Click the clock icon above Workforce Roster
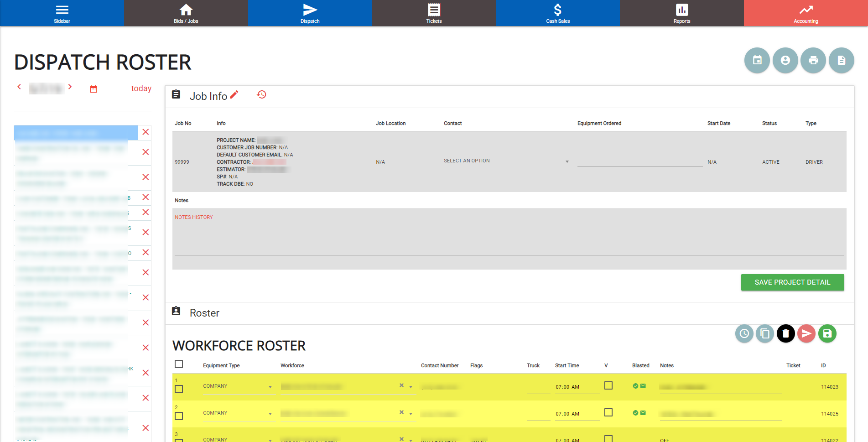This screenshot has height=442, width=868. point(744,333)
